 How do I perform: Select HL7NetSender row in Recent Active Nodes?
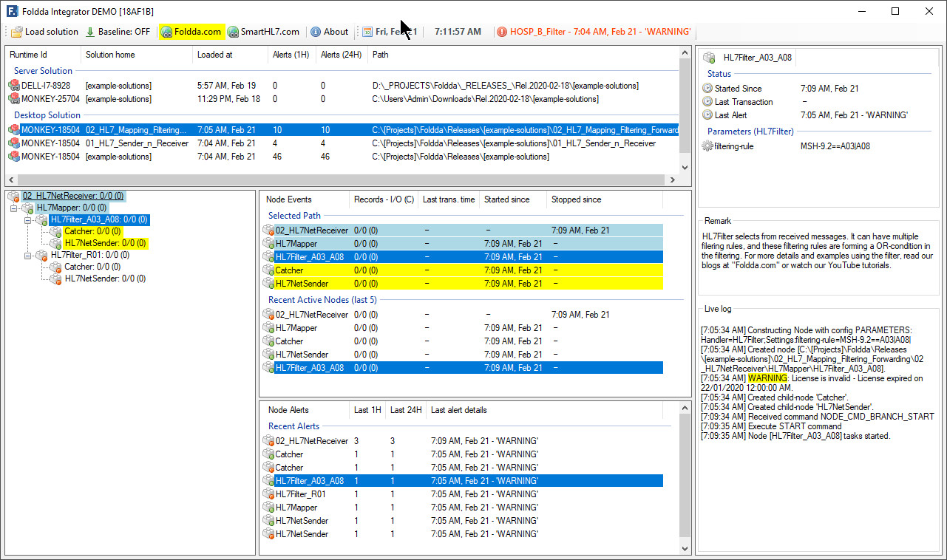[463, 355]
